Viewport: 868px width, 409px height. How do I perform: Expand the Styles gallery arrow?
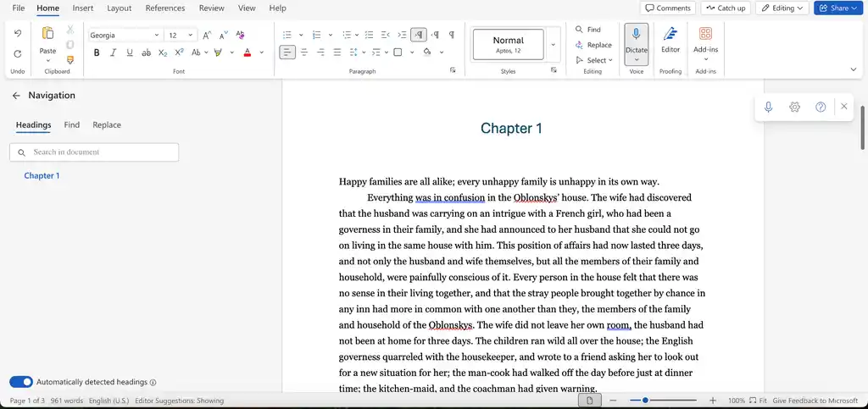pyautogui.click(x=553, y=44)
